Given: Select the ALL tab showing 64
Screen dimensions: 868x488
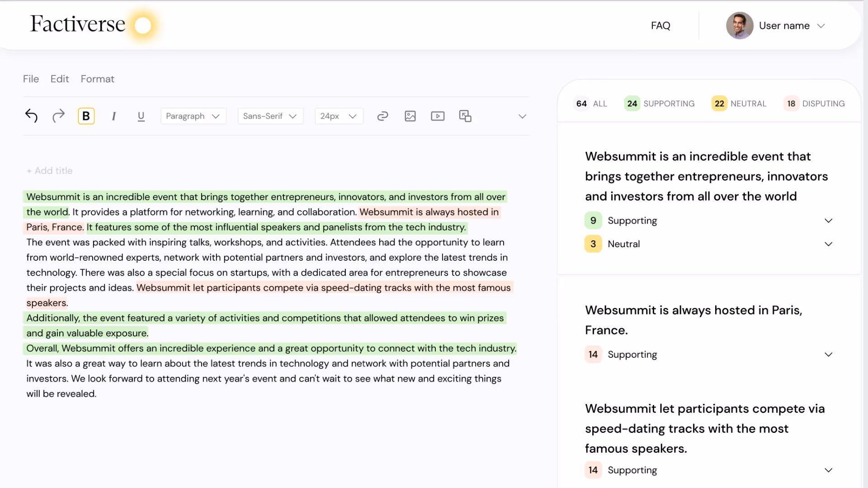Looking at the screenshot, I should click(590, 103).
